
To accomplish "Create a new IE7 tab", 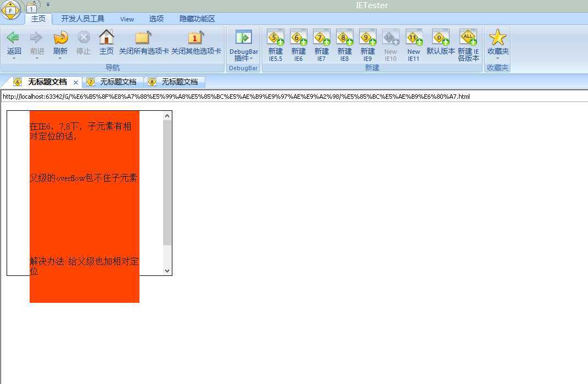I will click(x=321, y=37).
